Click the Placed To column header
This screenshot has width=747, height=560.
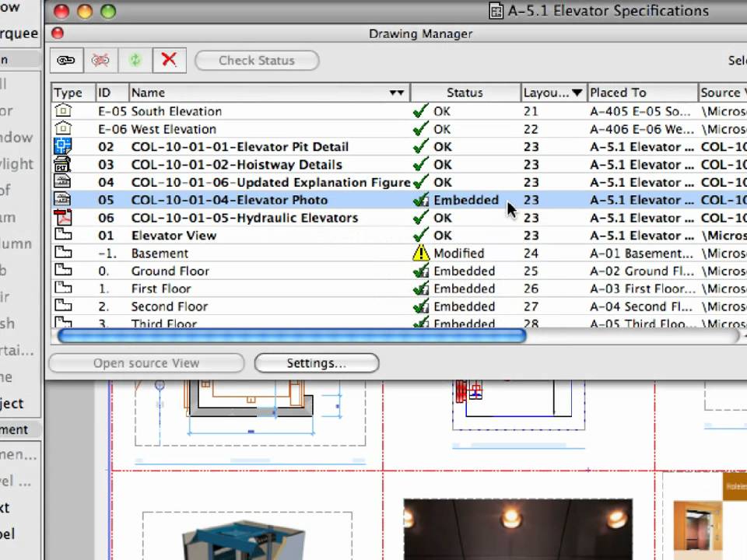[642, 93]
